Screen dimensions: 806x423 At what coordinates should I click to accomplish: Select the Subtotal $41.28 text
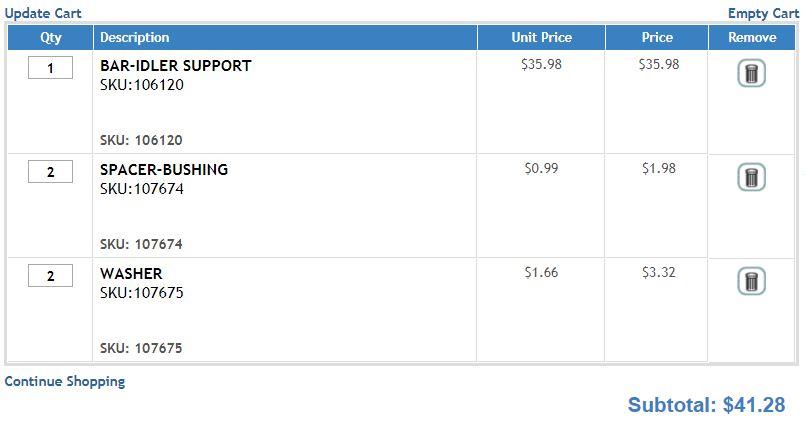click(706, 405)
